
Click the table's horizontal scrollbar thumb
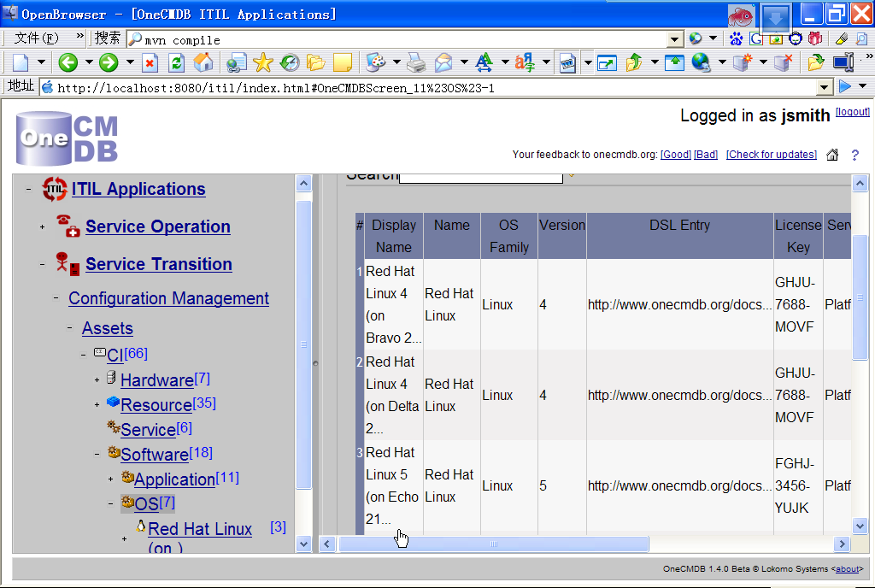coord(493,544)
